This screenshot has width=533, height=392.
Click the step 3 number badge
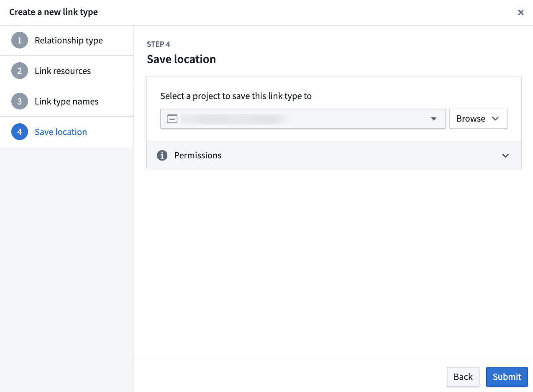pyautogui.click(x=20, y=102)
